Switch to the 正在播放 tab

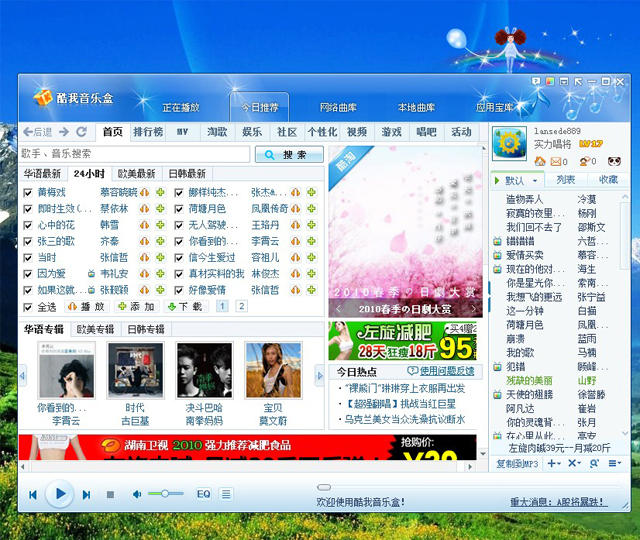point(181,108)
